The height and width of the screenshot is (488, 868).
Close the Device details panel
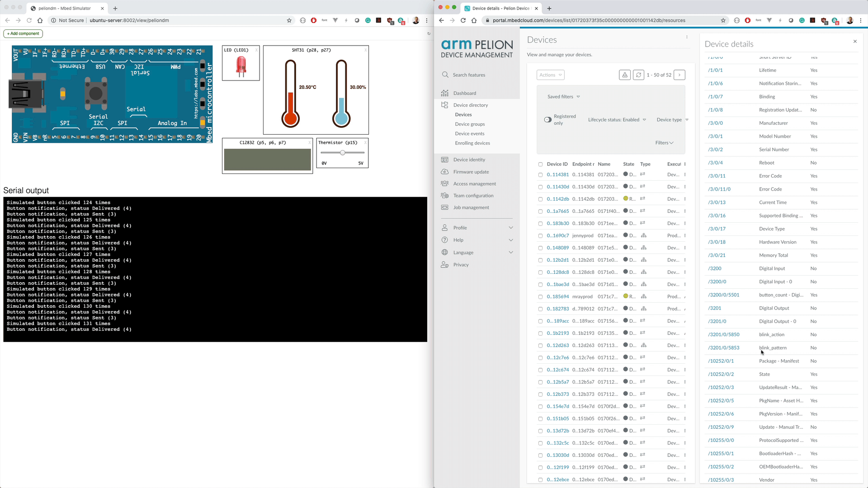(x=855, y=42)
